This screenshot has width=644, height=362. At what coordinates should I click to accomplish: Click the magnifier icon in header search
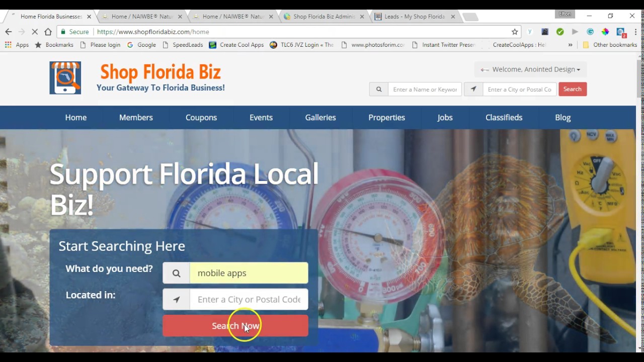tap(379, 89)
